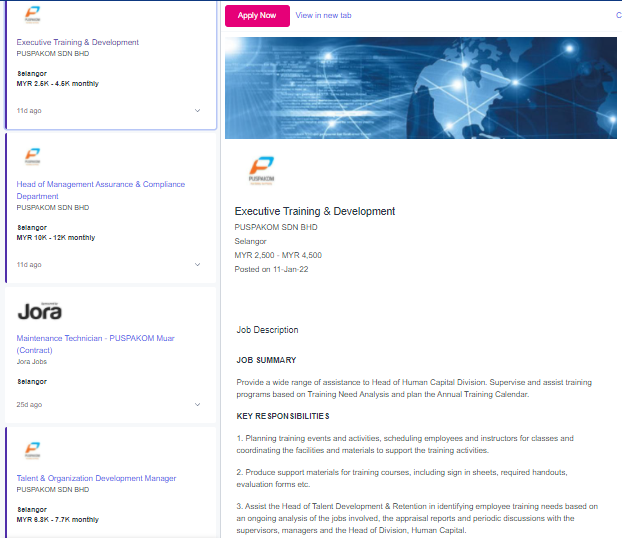Image resolution: width=622 pixels, height=538 pixels.
Task: Click the 'Posted on 11-Jan-22' text
Action: (271, 269)
